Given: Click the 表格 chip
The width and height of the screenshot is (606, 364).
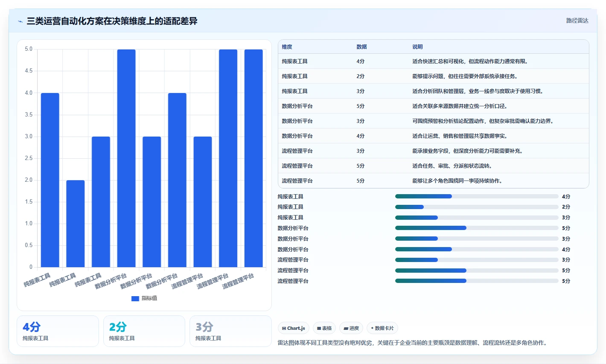Looking at the screenshot, I should 324,328.
